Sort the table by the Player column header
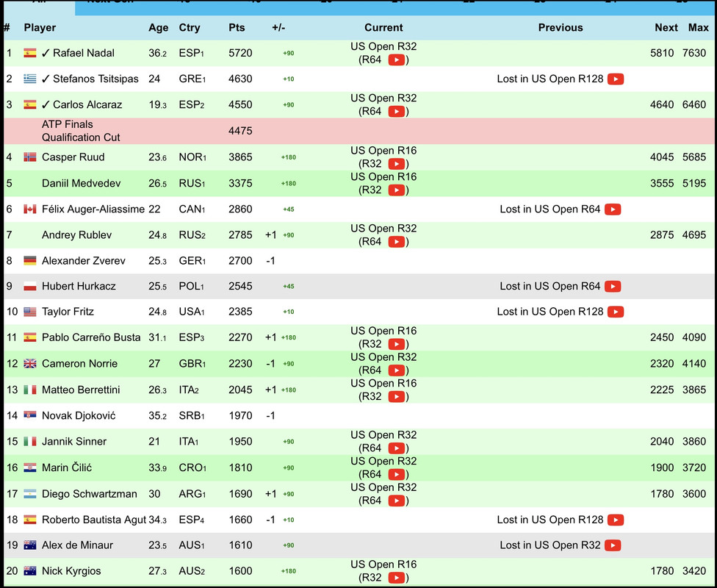Viewport: 717px width, 588px height. [40, 28]
